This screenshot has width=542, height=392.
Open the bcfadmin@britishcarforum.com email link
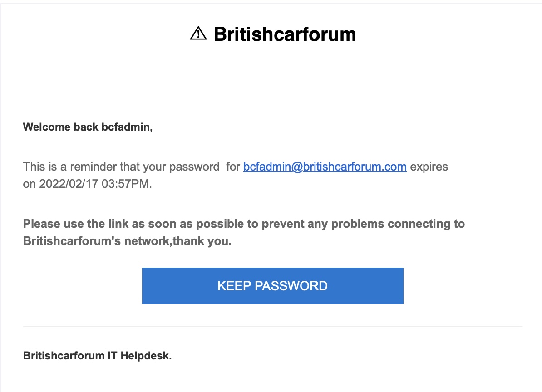click(x=325, y=167)
